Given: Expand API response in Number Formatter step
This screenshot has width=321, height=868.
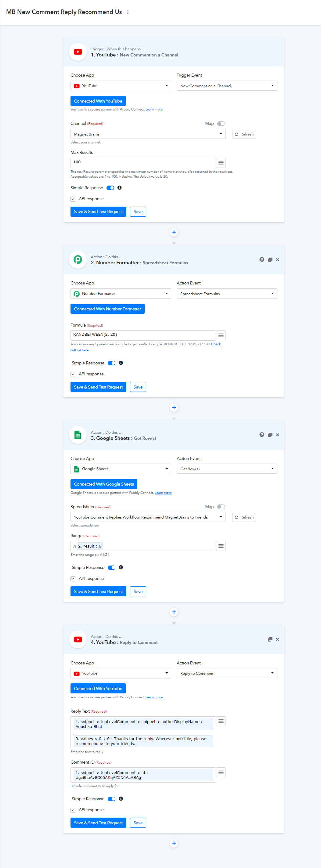Looking at the screenshot, I should coord(73,374).
